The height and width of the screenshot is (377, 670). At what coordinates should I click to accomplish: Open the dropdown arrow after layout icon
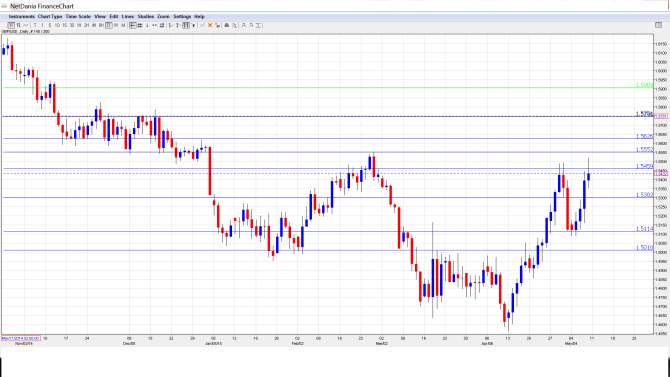194,26
